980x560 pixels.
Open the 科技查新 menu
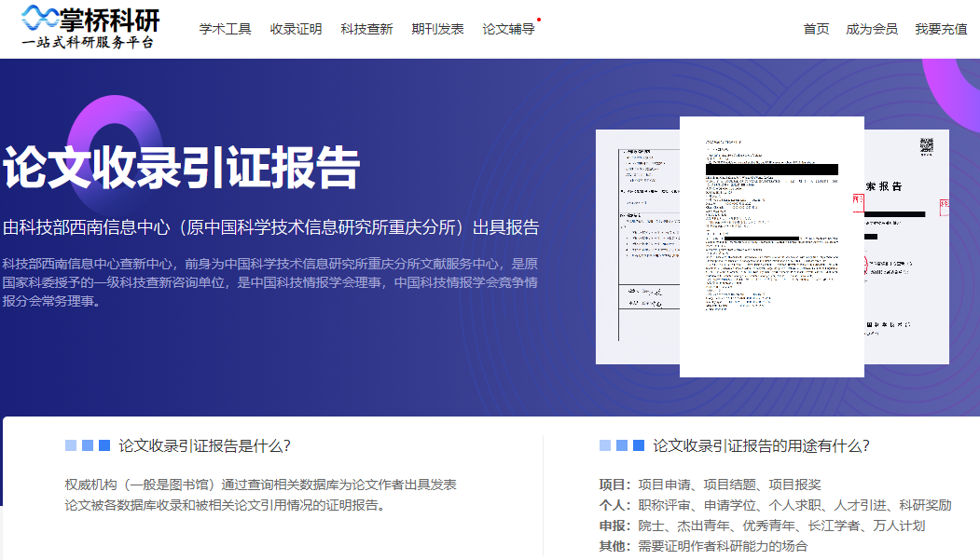coord(366,29)
